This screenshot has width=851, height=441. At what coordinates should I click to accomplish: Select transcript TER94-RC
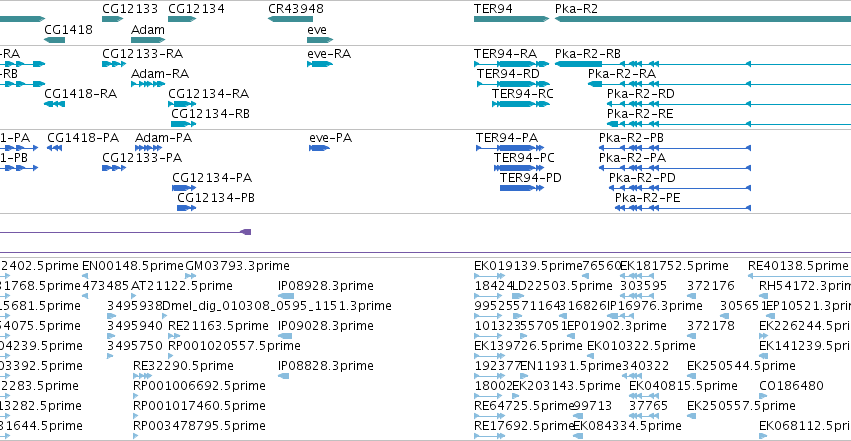(520, 104)
